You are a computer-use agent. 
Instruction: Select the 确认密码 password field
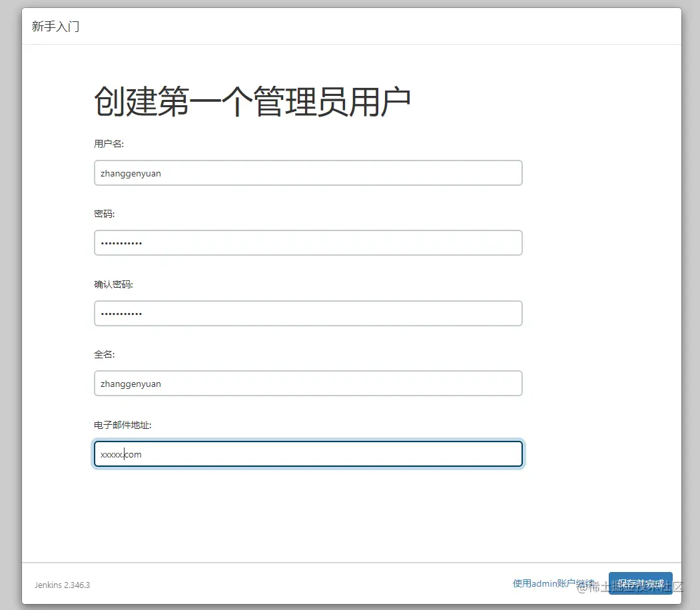click(x=308, y=313)
